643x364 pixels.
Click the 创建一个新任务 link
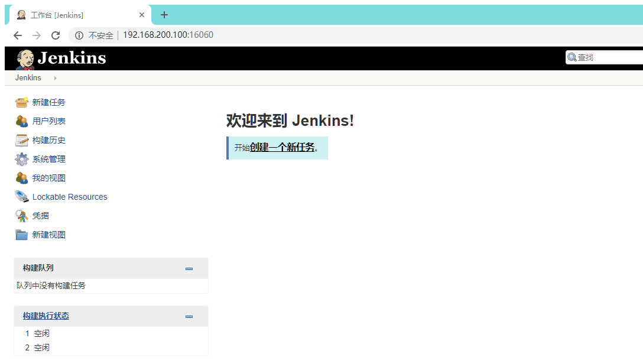point(282,148)
